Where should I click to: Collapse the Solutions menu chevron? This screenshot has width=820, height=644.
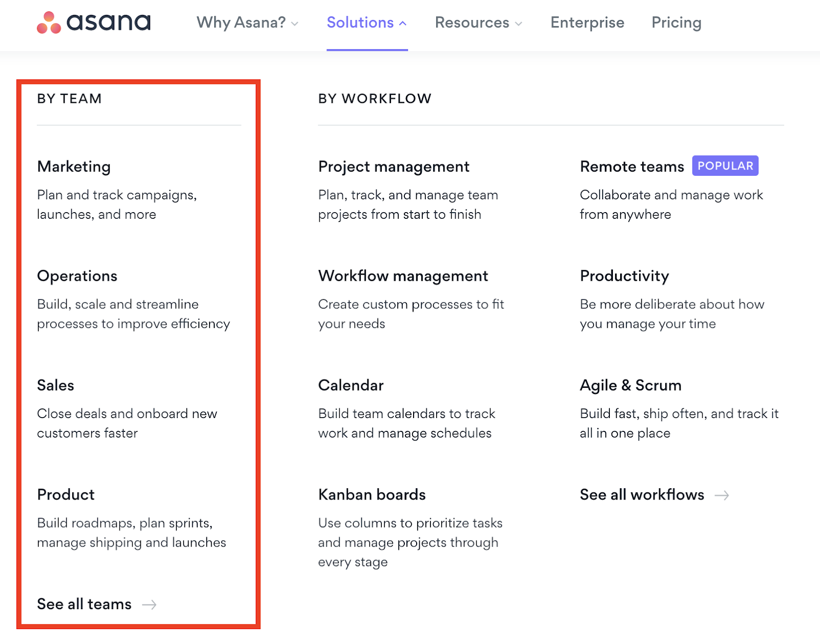tap(403, 24)
